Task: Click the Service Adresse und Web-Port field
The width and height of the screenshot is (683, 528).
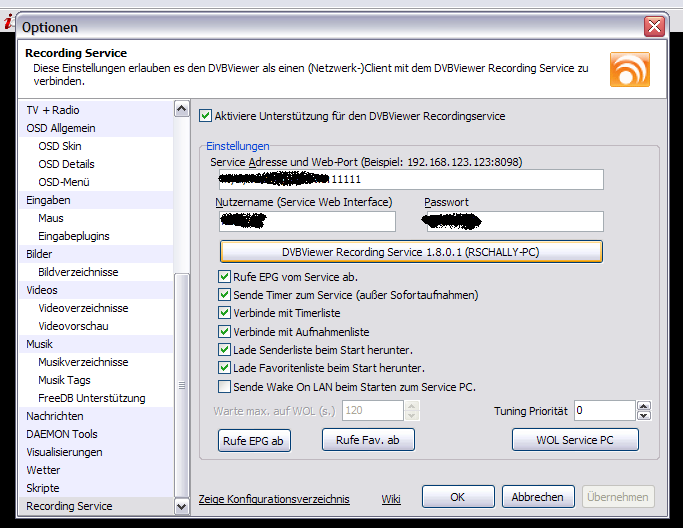Action: coord(411,179)
